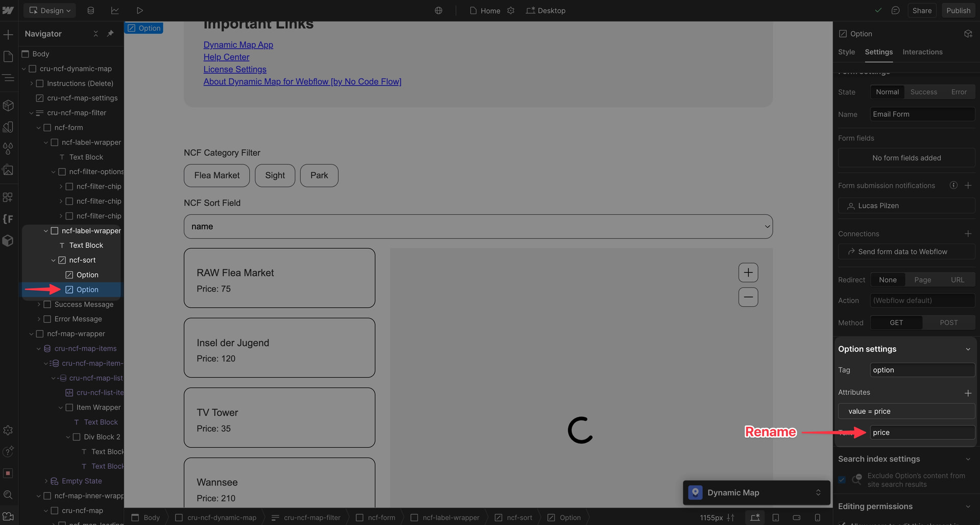Open the Assets image panel
Screen dimensions: 980x525
point(8,170)
